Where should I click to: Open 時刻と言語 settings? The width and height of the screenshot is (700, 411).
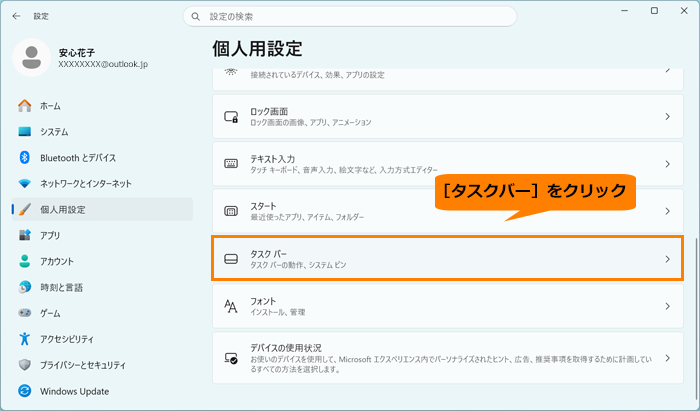coord(102,287)
